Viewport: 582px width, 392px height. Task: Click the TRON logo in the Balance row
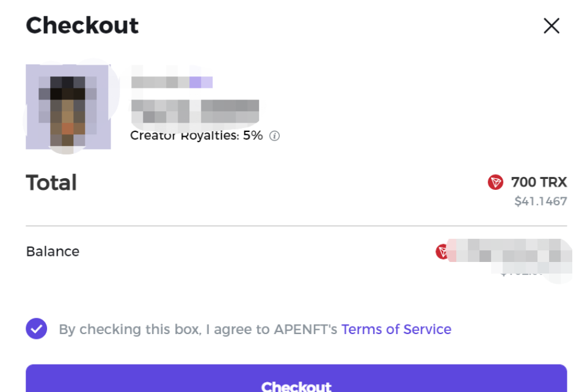(x=442, y=252)
